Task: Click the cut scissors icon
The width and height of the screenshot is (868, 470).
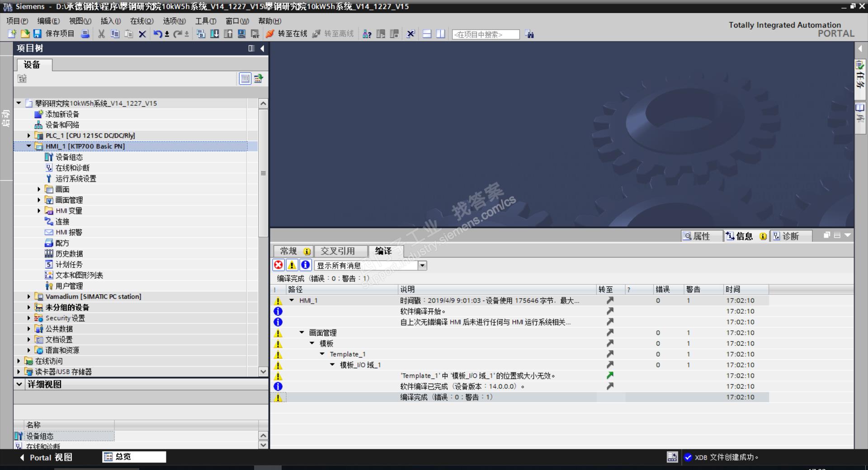Action: point(102,34)
